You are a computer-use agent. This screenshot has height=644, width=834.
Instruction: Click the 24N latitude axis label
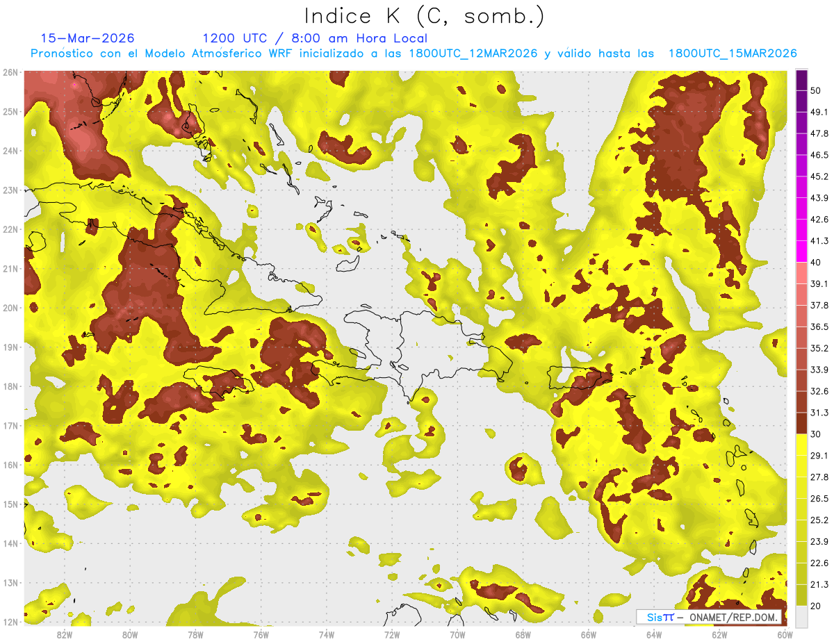(x=10, y=151)
